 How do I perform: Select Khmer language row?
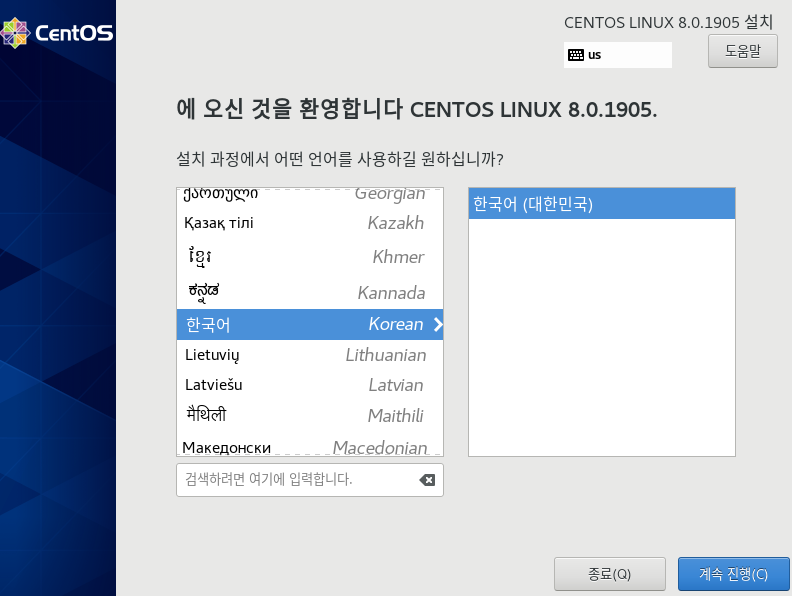point(310,257)
